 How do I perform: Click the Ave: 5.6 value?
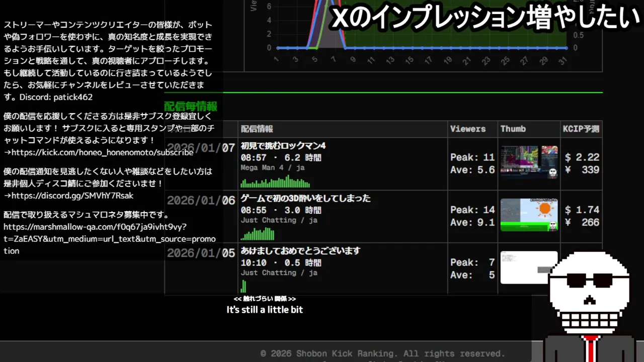click(472, 170)
